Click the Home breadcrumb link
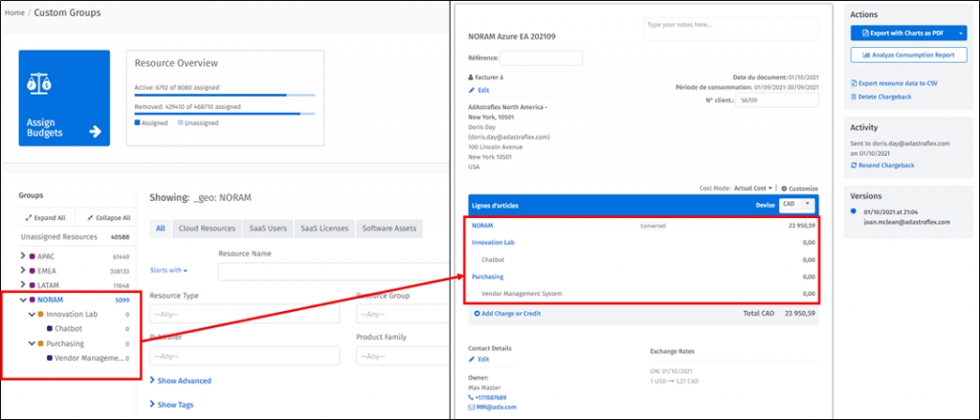The width and height of the screenshot is (980, 420). pyautogui.click(x=14, y=12)
